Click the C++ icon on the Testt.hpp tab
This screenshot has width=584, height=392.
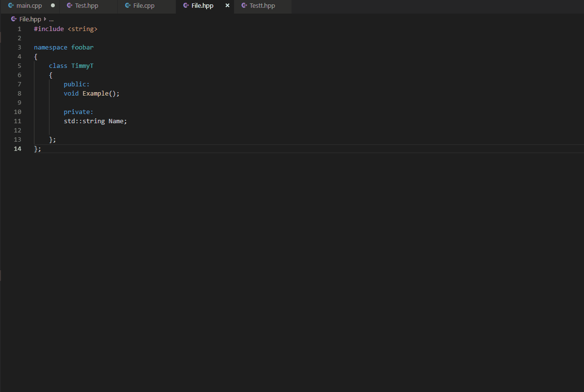pyautogui.click(x=243, y=6)
